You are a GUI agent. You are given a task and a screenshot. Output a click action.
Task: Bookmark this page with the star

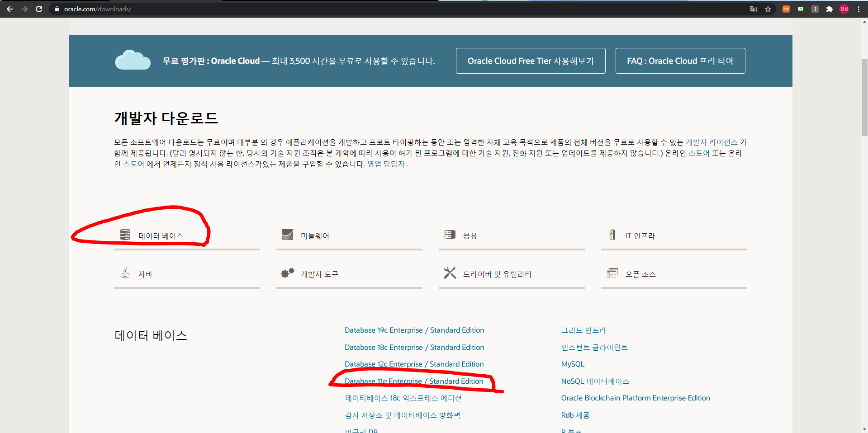pos(768,9)
